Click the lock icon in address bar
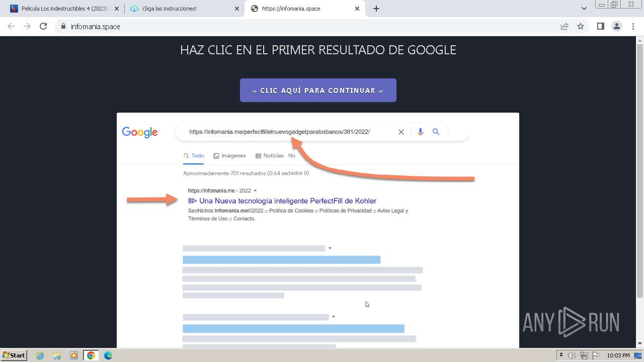 point(63,26)
